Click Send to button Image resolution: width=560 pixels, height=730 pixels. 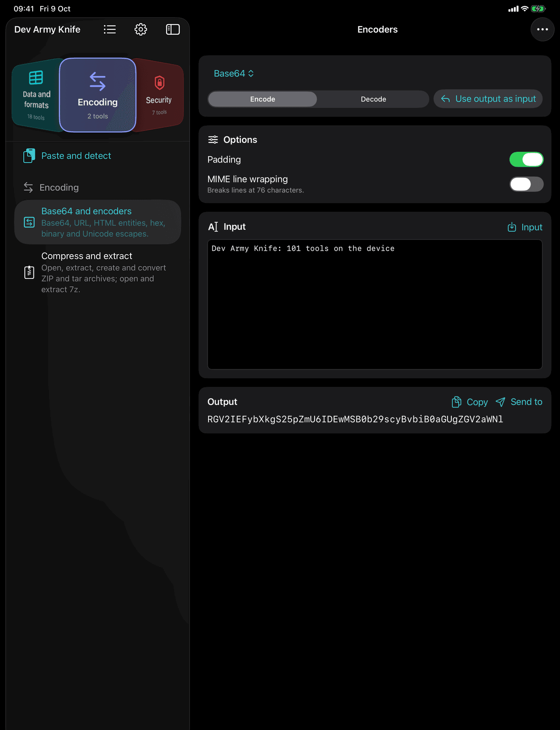(519, 402)
